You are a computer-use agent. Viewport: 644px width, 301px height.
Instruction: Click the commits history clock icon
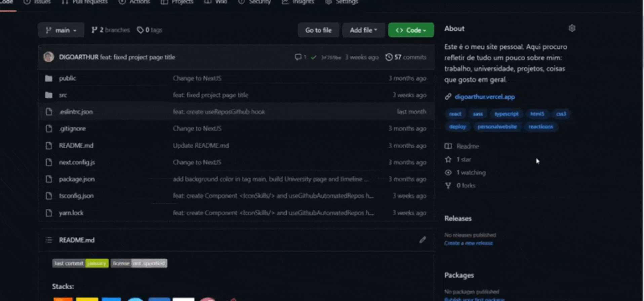pyautogui.click(x=389, y=57)
